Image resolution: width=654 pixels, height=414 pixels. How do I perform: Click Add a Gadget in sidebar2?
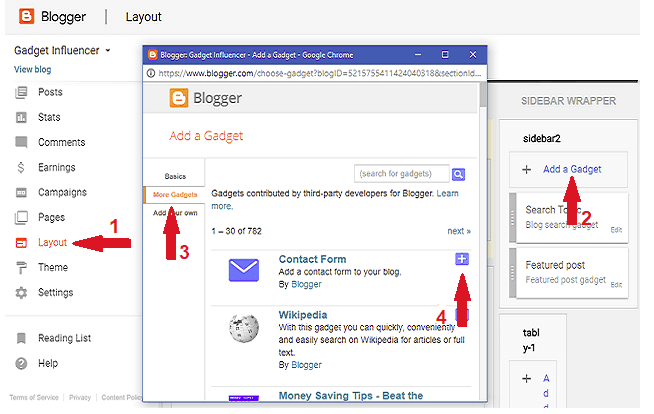point(572,169)
